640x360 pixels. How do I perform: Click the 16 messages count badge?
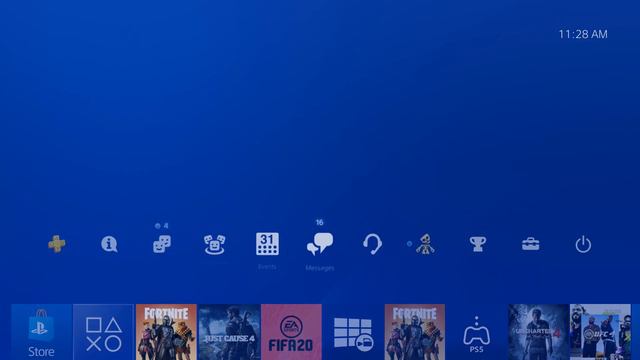(320, 222)
